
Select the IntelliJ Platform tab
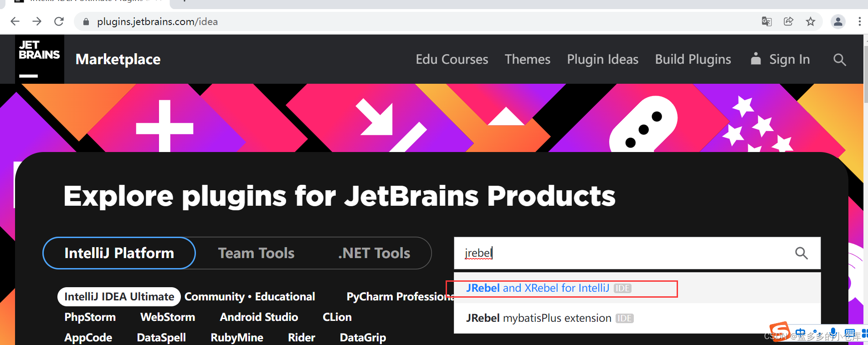(x=119, y=253)
